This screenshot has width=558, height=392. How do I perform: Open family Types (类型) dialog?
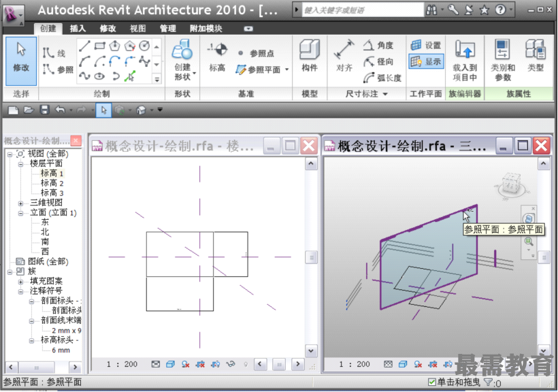click(536, 56)
